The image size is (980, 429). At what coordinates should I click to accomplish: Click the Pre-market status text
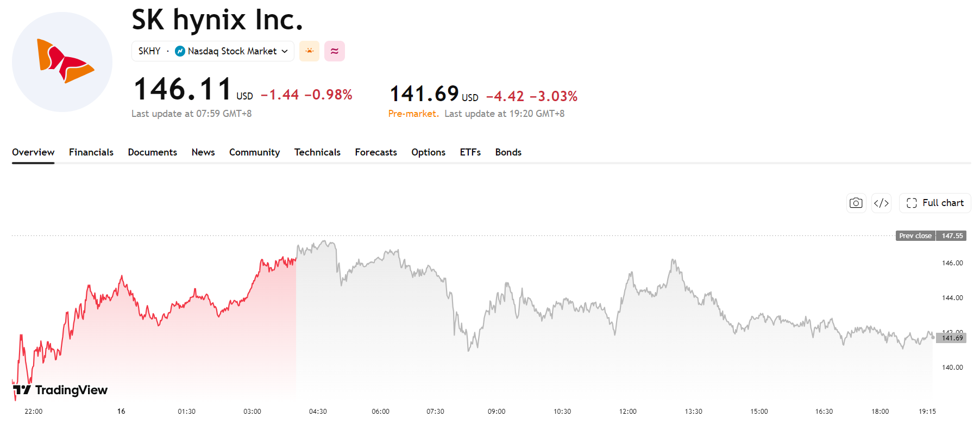click(413, 114)
